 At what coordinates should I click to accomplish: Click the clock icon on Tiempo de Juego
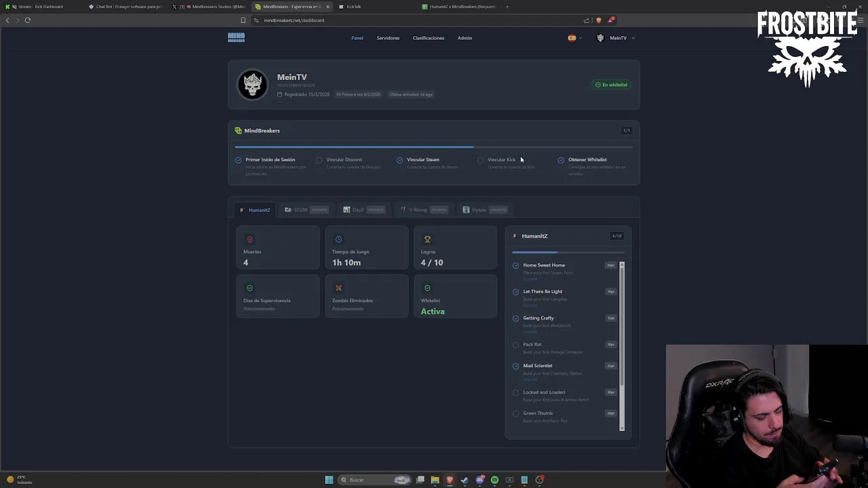pyautogui.click(x=338, y=239)
